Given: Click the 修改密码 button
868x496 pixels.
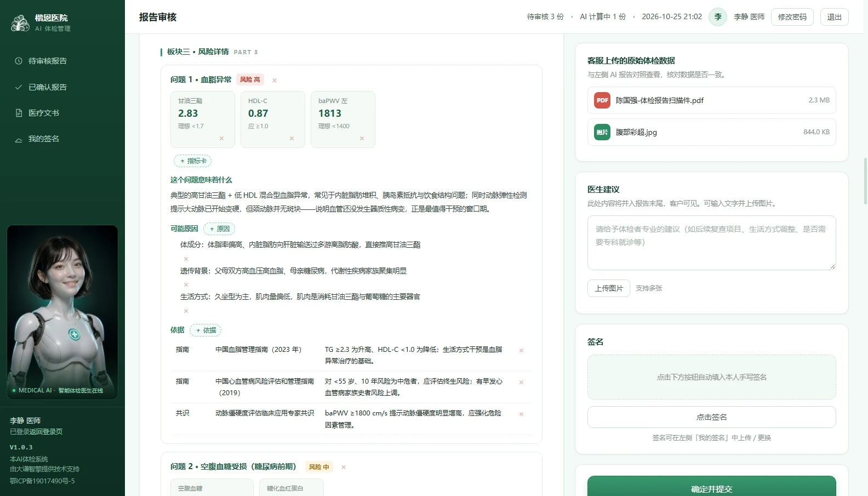Looking at the screenshot, I should point(792,17).
